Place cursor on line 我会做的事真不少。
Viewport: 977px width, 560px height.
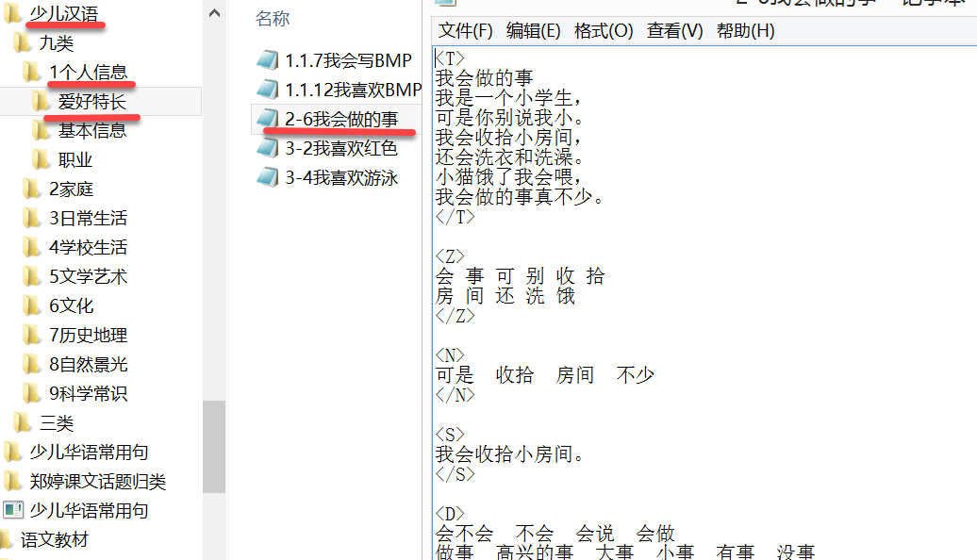coord(519,197)
